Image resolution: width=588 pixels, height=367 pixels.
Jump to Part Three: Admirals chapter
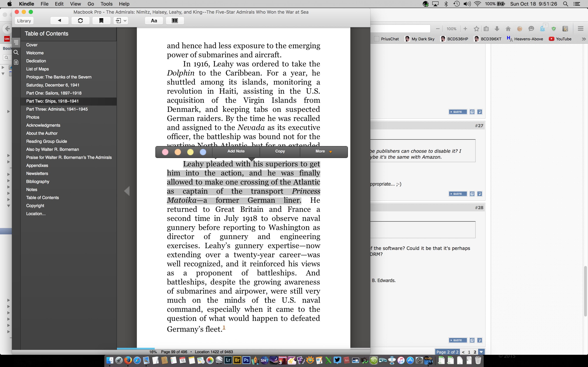pos(57,109)
